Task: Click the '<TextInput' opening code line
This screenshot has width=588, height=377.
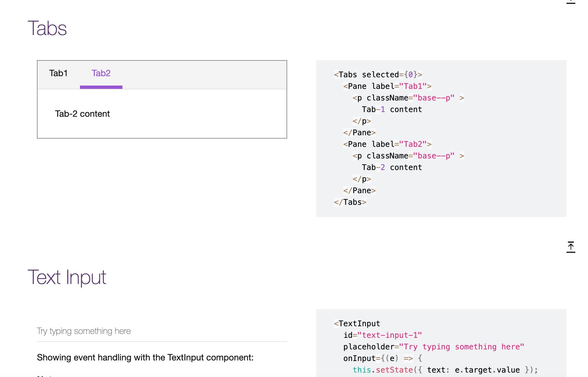Action: pos(357,324)
